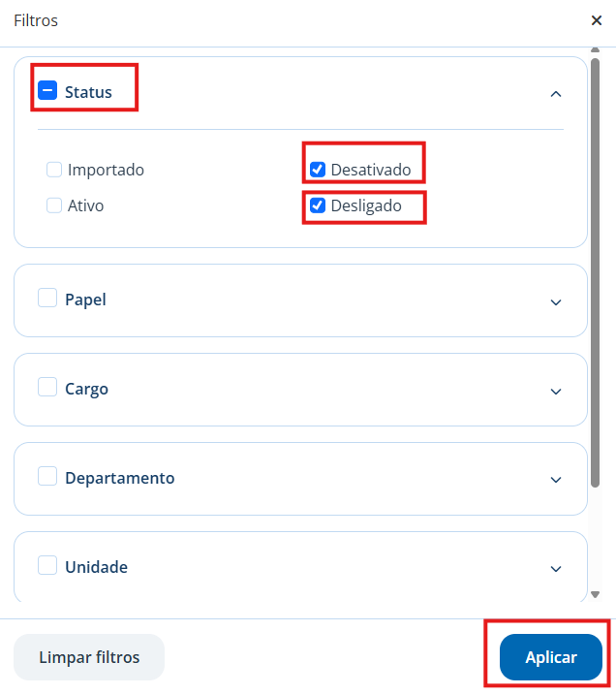The width and height of the screenshot is (616, 694).
Task: Tick the Unidade group checkbox
Action: click(47, 565)
